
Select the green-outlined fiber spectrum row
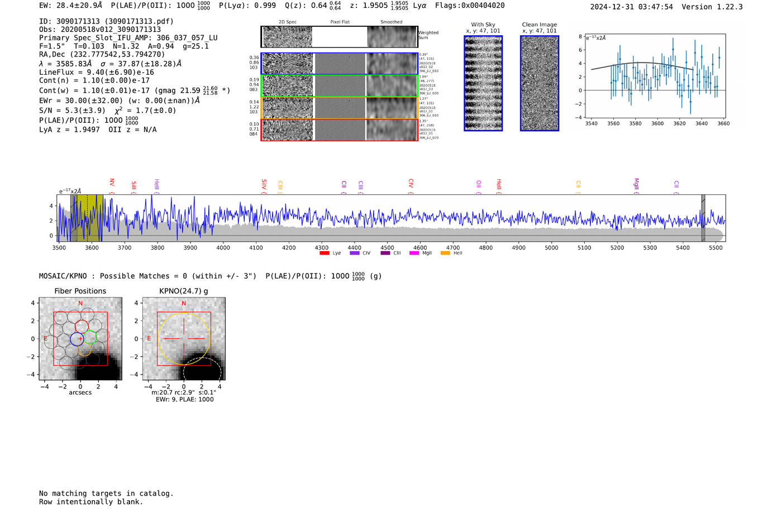pos(339,86)
